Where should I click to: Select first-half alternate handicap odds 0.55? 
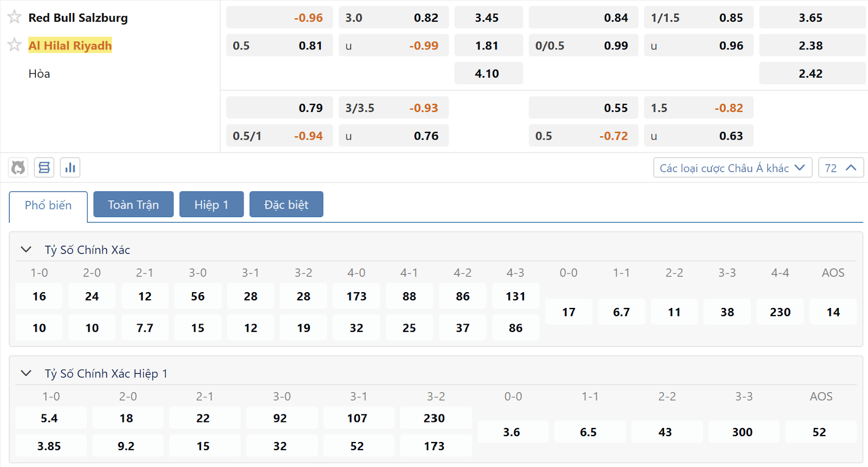point(583,108)
